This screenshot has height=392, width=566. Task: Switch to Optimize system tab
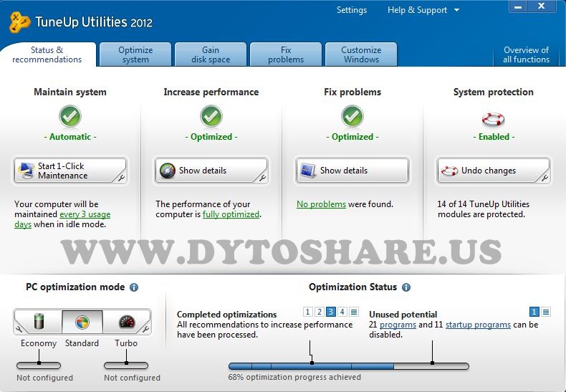pos(135,54)
